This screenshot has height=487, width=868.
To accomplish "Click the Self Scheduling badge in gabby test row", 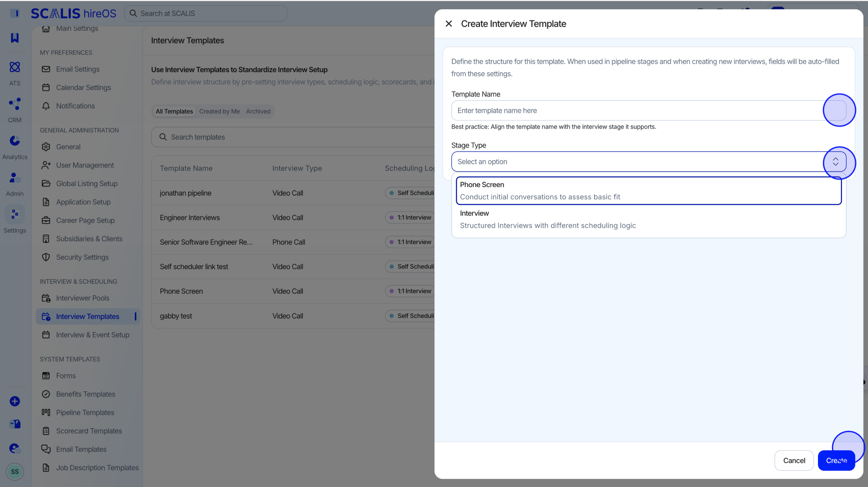I will click(x=411, y=316).
